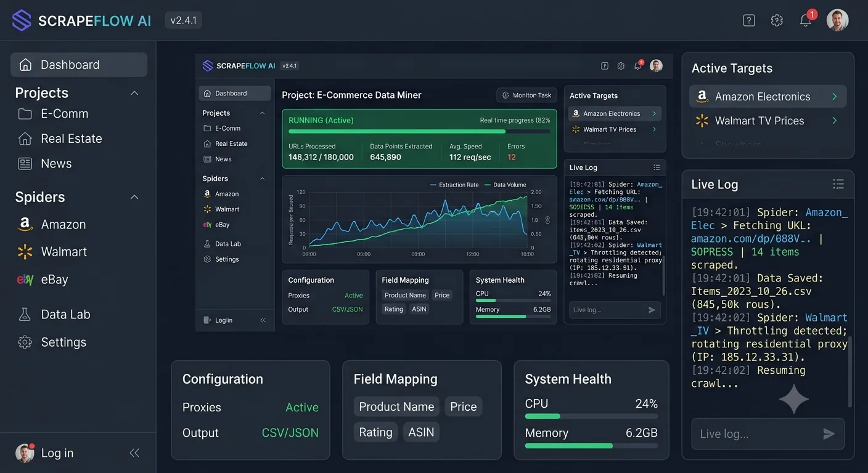This screenshot has height=473, width=868.
Task: Expand Walmart TV Prices chevron in main Active Targets panel
Action: (834, 121)
